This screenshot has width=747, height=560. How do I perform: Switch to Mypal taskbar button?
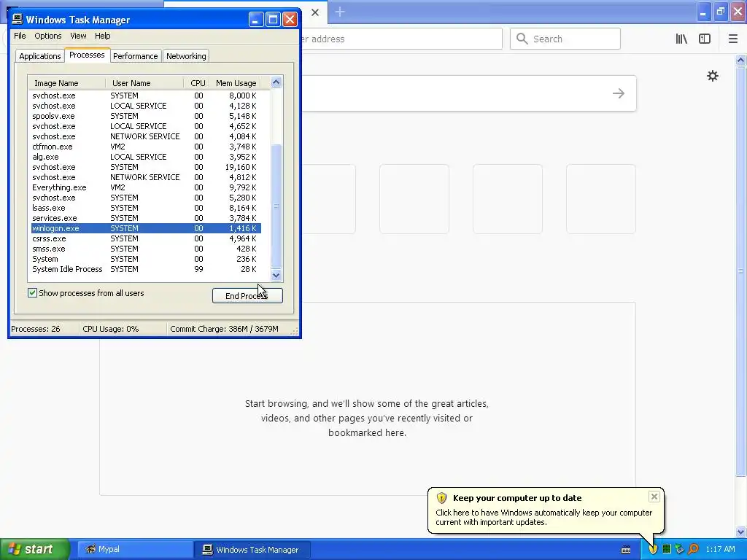tap(135, 550)
